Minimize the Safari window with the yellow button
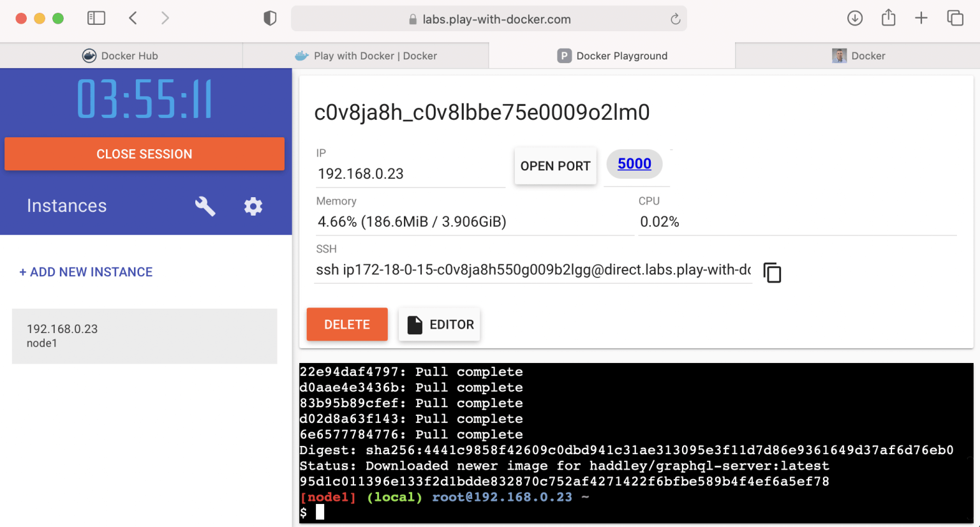 tap(40, 19)
